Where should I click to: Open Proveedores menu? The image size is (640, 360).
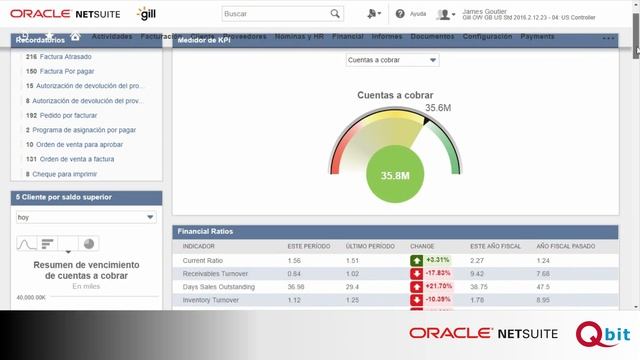coord(244,36)
